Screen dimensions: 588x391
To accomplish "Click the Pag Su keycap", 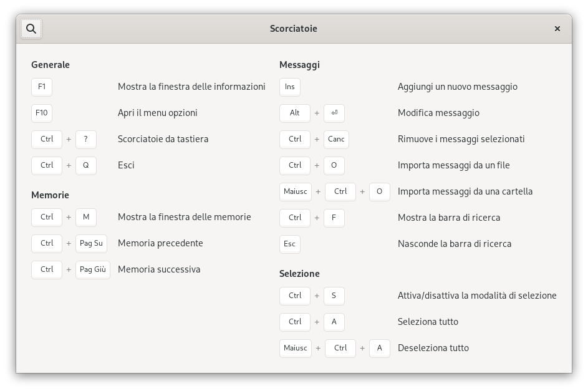I will tap(92, 244).
